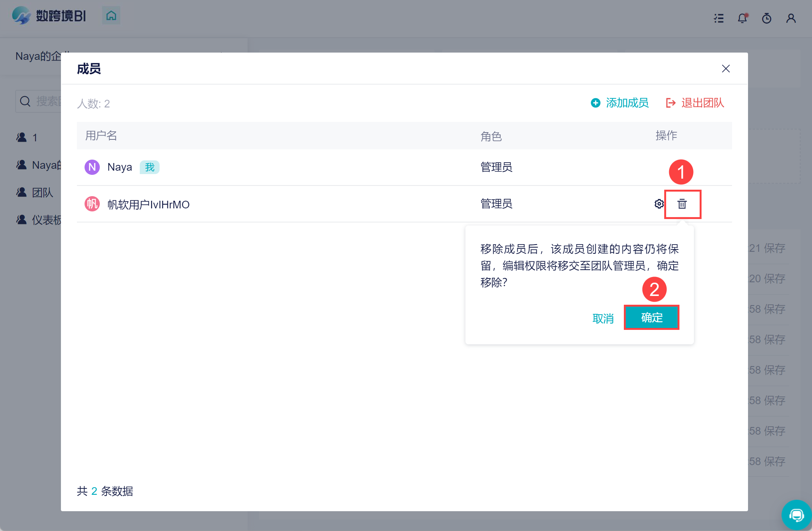Click 退出团队 to leave the team
Screen dimensions: 812x531
(695, 103)
